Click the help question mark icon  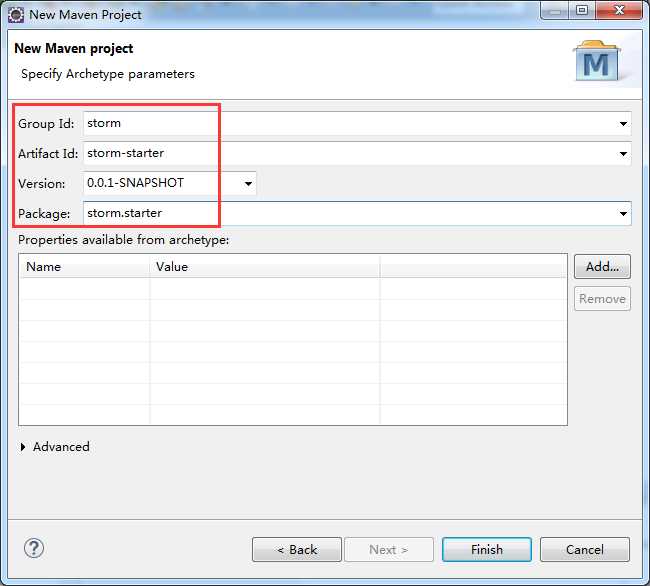coord(34,548)
